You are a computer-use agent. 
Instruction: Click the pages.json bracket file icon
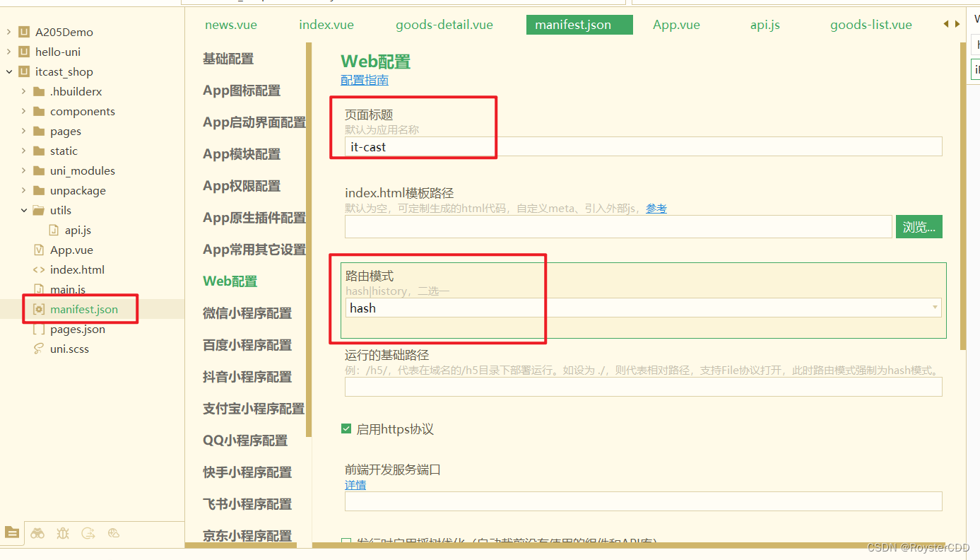[x=39, y=329]
